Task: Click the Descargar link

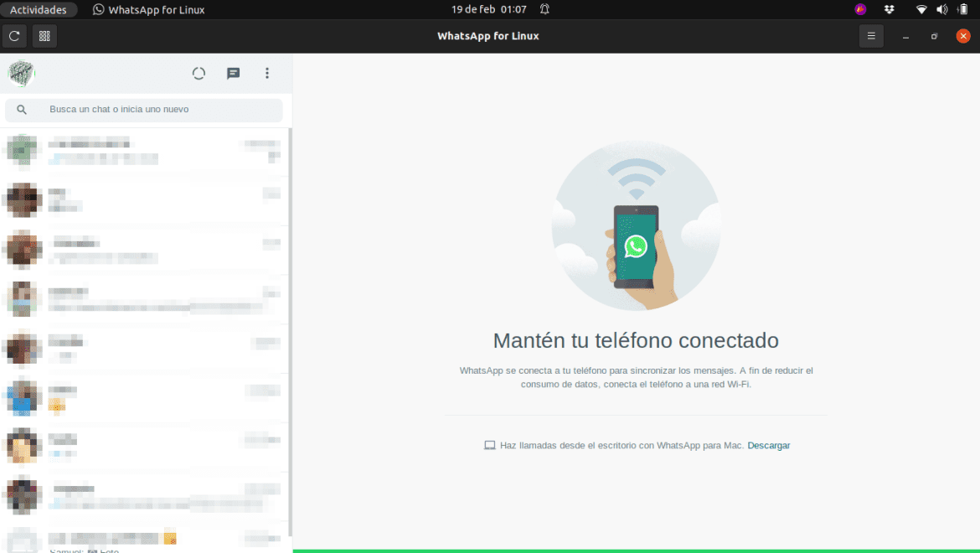Action: tap(769, 446)
